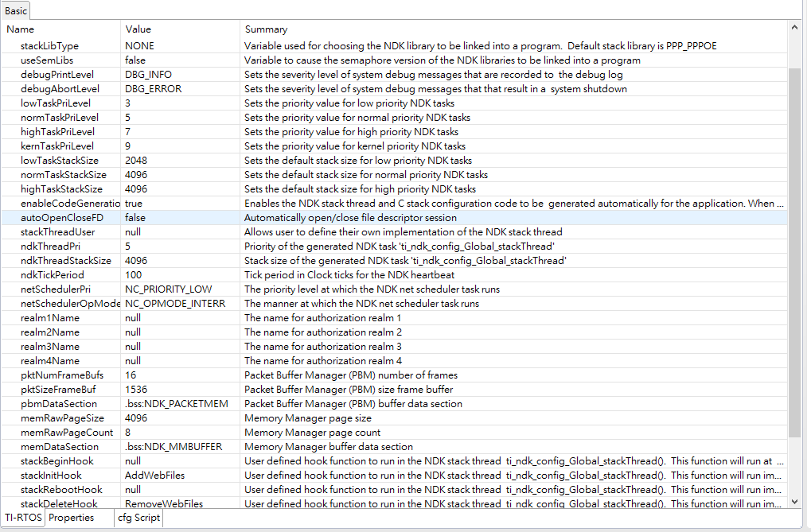Image resolution: width=811 pixels, height=532 pixels.
Task: Click the DBG_INFO value
Action: (x=149, y=75)
